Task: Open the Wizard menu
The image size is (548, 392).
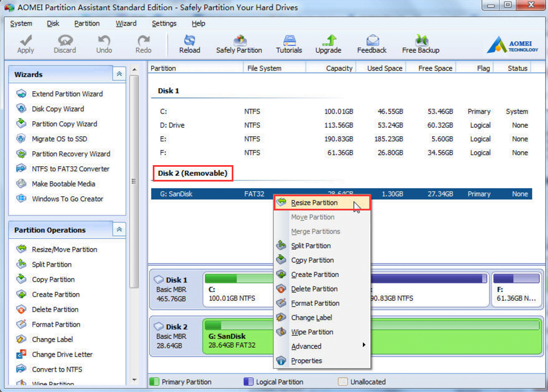Action: point(126,23)
